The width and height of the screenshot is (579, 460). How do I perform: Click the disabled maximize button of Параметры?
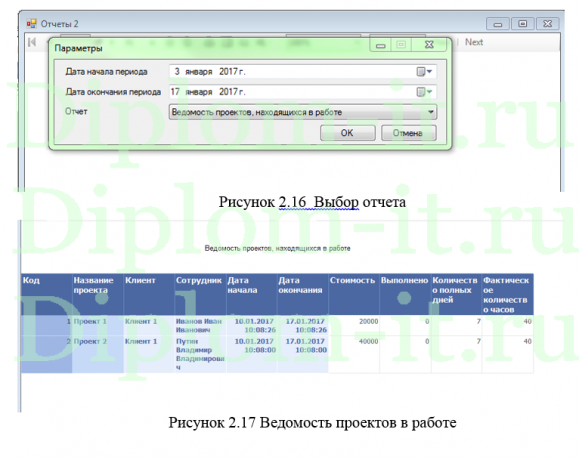pyautogui.click(x=401, y=45)
